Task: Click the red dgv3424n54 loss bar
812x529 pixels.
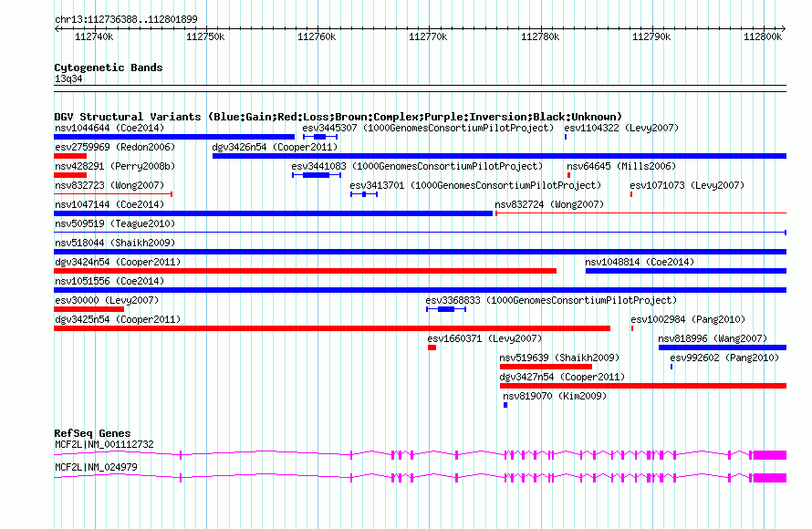Action: 305,271
